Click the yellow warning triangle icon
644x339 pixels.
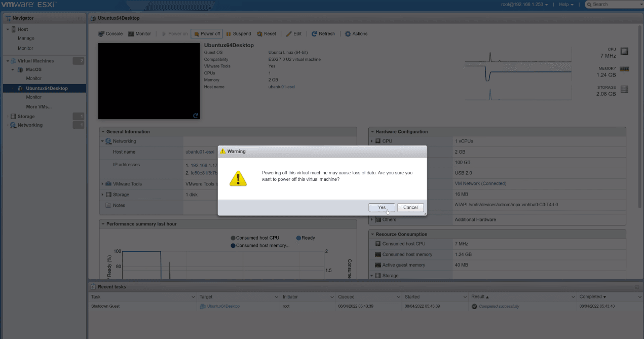point(238,178)
